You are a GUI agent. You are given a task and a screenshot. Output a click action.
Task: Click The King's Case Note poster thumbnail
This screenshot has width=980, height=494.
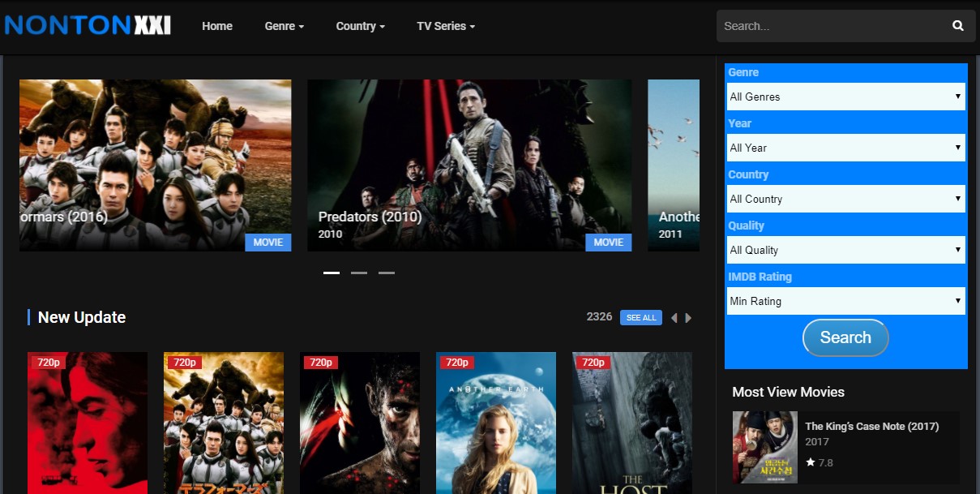tap(764, 446)
